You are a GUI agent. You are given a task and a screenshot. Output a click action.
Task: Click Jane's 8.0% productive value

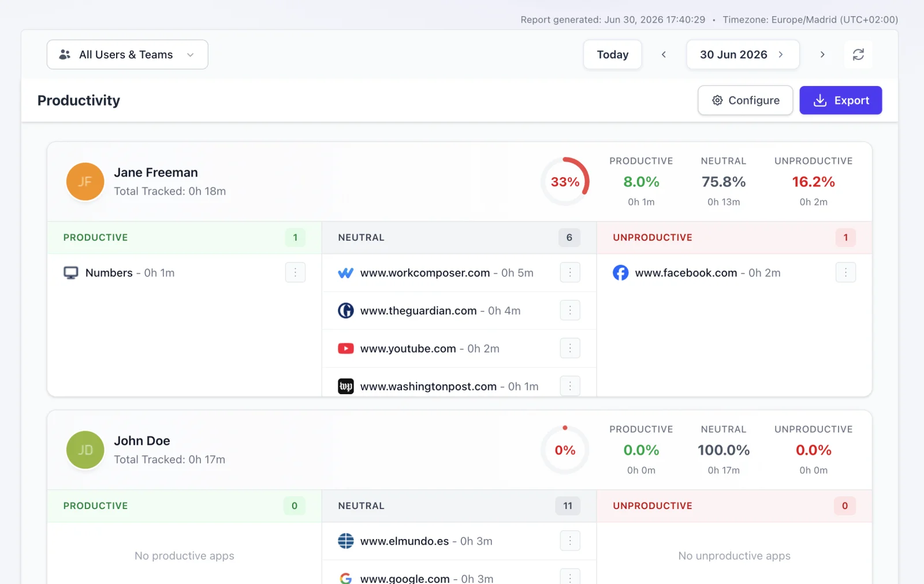(641, 182)
